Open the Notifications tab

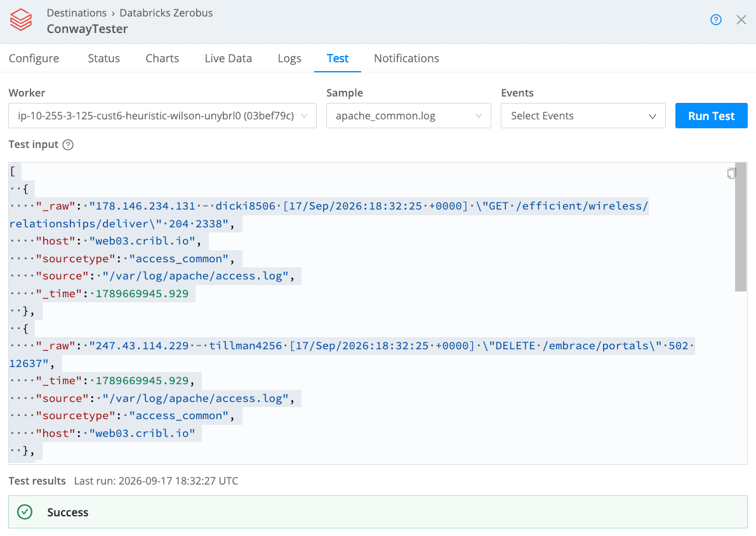pyautogui.click(x=406, y=58)
